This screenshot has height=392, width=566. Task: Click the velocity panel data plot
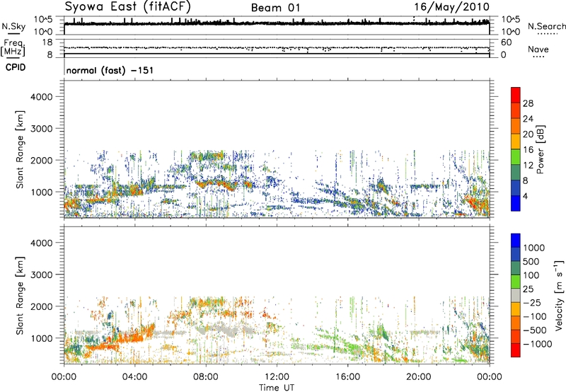[x=277, y=295]
